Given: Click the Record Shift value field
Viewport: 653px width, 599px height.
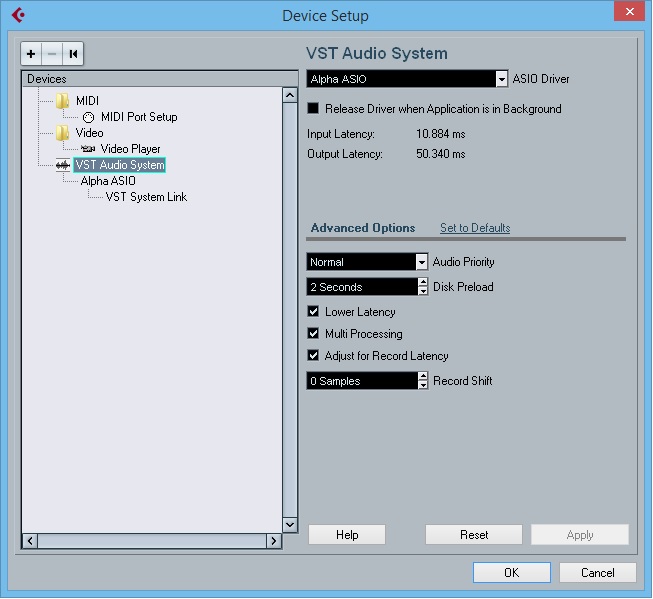Looking at the screenshot, I should pyautogui.click(x=362, y=381).
